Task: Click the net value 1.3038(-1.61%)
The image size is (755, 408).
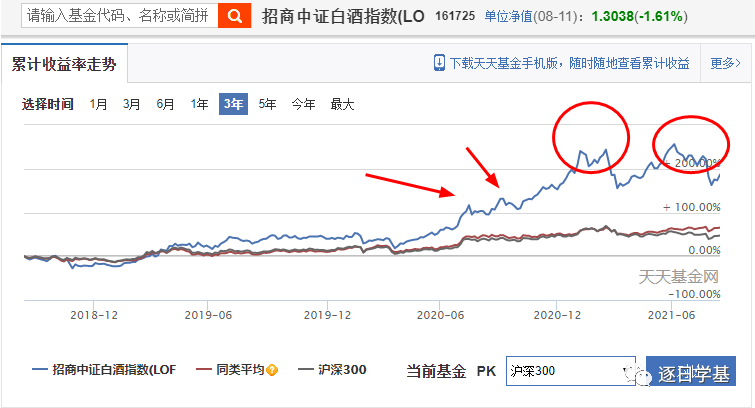Action: pyautogui.click(x=639, y=16)
